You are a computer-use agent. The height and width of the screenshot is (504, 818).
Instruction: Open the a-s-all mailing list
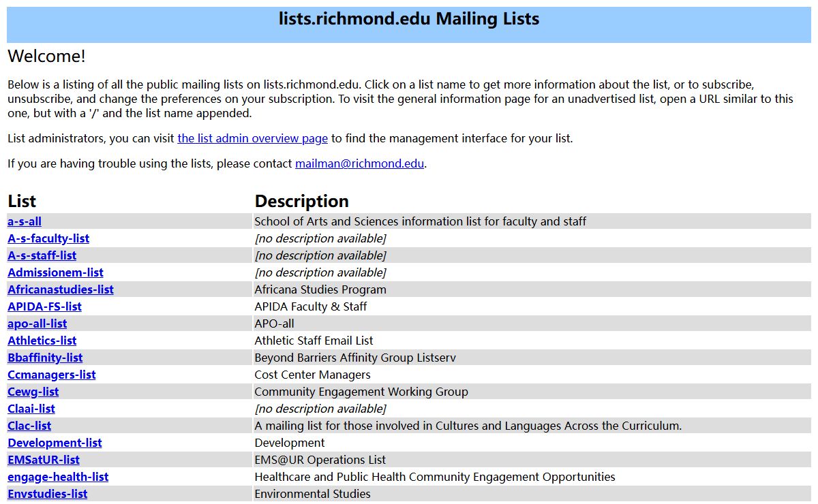click(25, 221)
